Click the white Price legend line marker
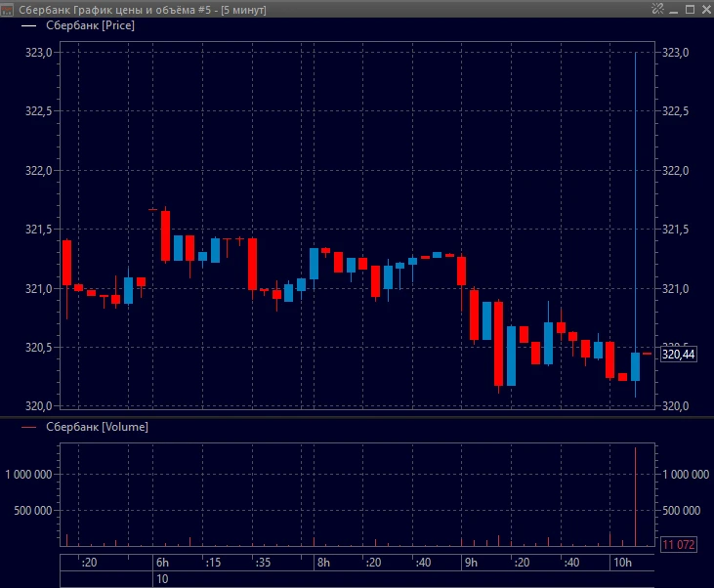Image resolution: width=714 pixels, height=588 pixels. 28,26
